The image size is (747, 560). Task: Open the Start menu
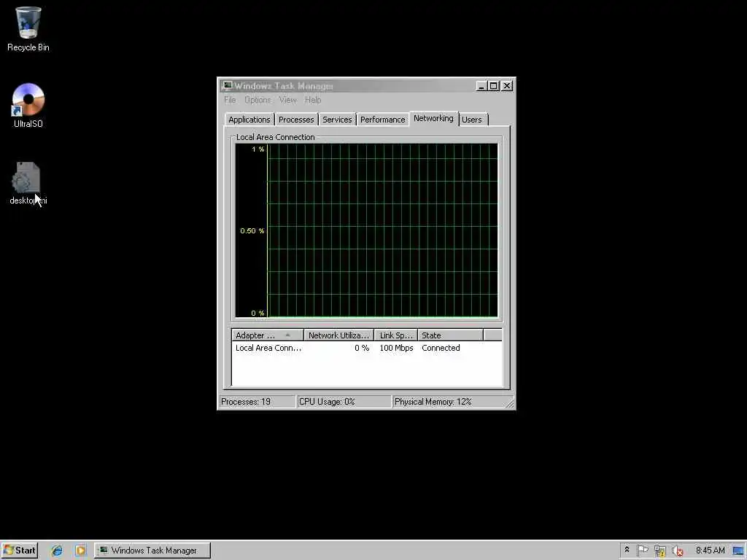pyautogui.click(x=19, y=551)
